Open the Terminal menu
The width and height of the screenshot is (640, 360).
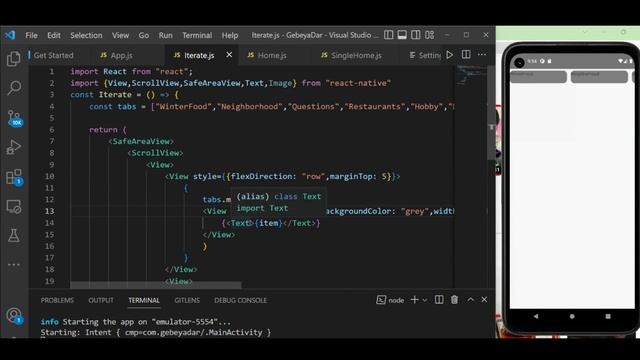(197, 36)
